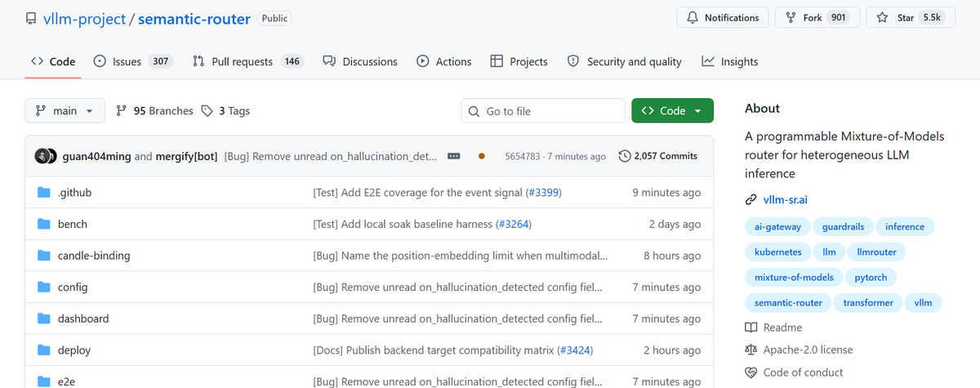The image size is (980, 388).
Task: Click the commit history clock icon
Action: [625, 156]
